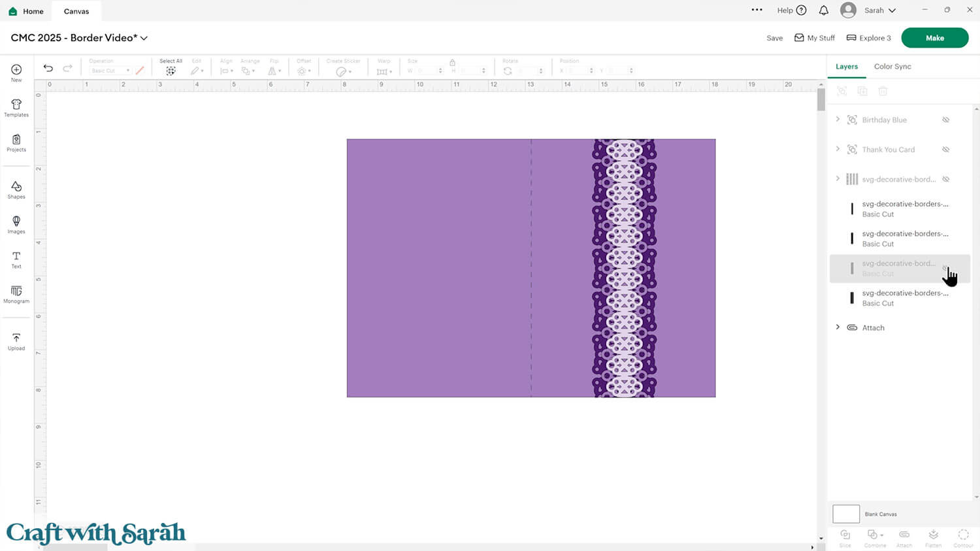This screenshot has height=551, width=980.
Task: Click the group icon above layers list
Action: tap(842, 92)
